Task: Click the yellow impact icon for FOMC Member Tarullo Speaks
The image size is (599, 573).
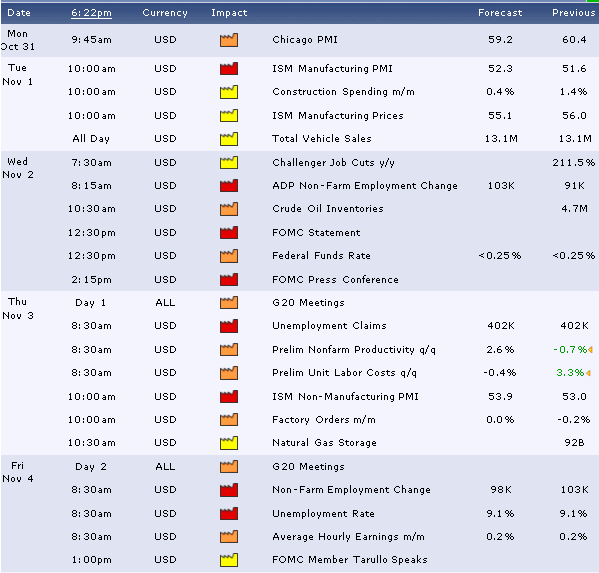Action: 229,560
